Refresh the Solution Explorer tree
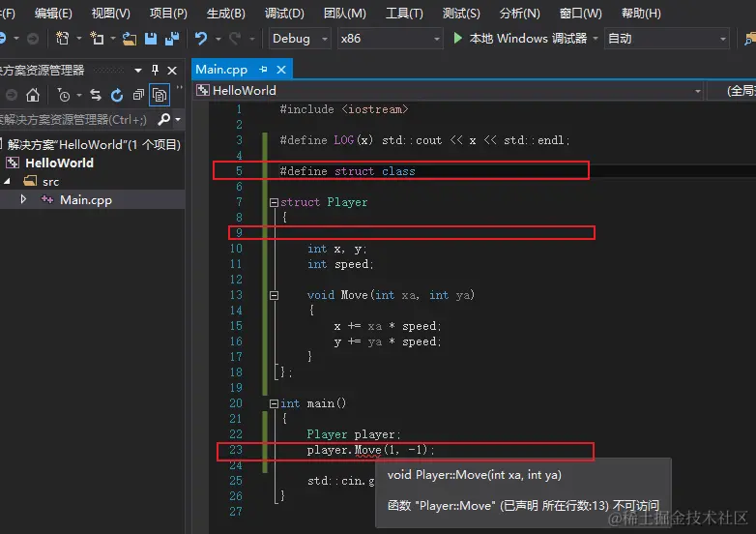This screenshot has width=756, height=534. coord(117,95)
